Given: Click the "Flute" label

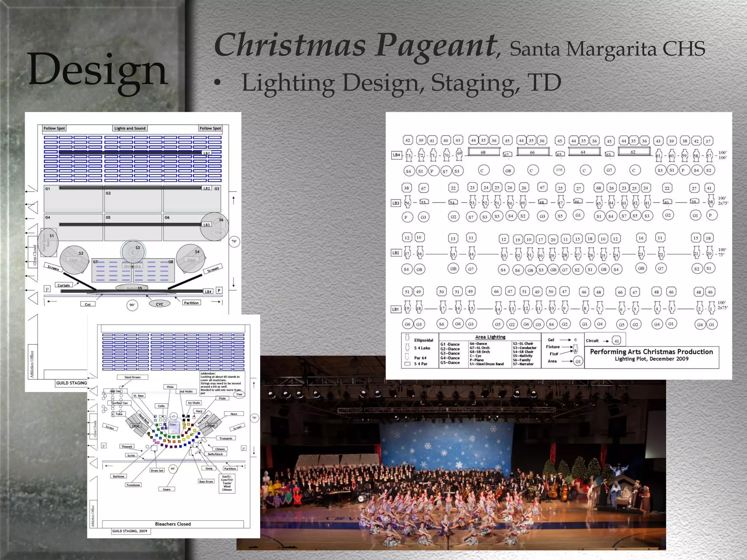Looking at the screenshot, I should 222,398.
